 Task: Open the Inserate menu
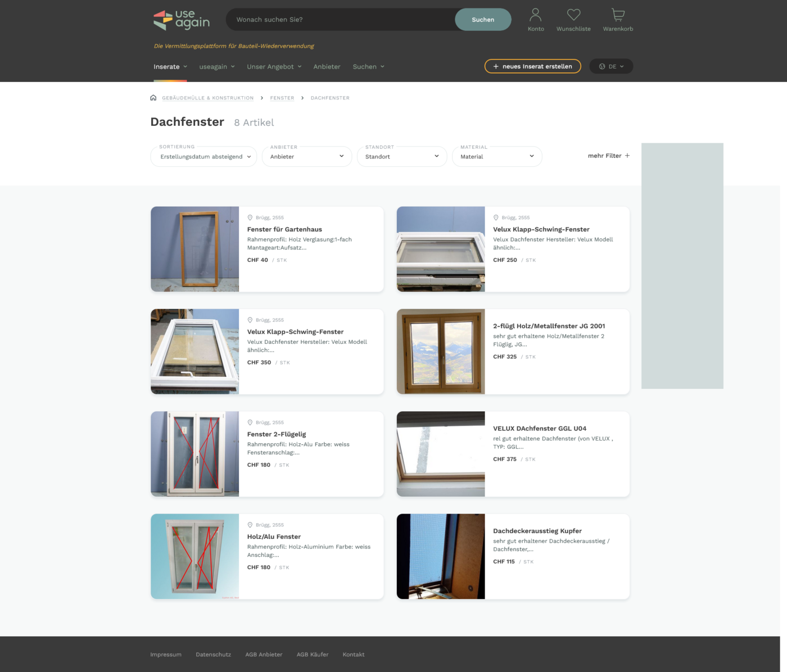pos(170,67)
